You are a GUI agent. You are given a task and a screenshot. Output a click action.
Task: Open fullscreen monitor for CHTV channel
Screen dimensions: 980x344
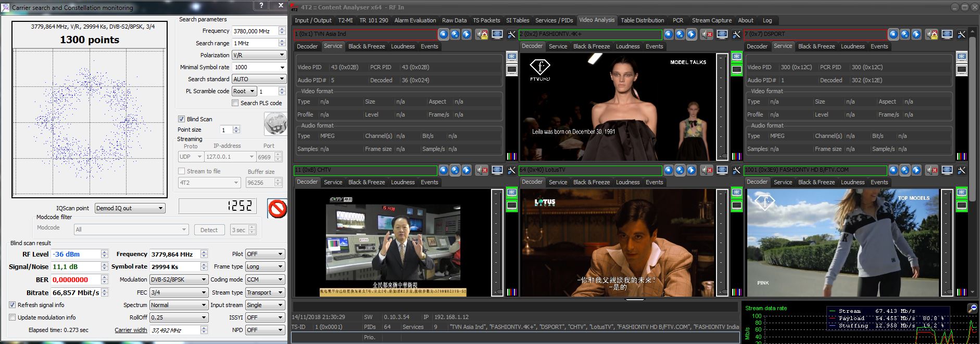[497, 170]
